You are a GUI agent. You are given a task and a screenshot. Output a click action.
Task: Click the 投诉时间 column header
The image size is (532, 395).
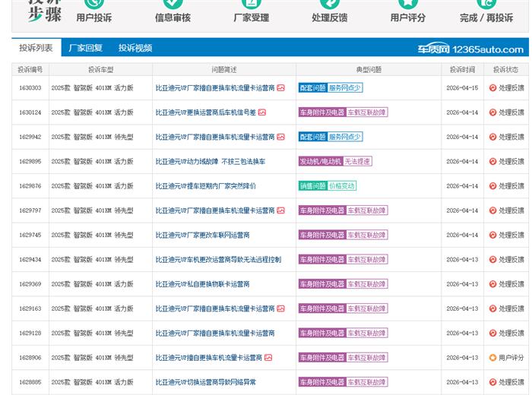pos(462,70)
